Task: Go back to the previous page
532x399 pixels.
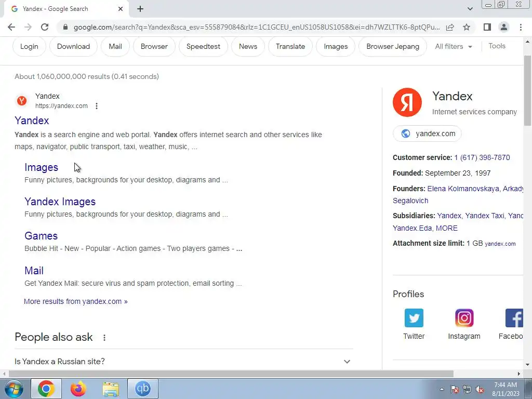Action: (x=11, y=27)
